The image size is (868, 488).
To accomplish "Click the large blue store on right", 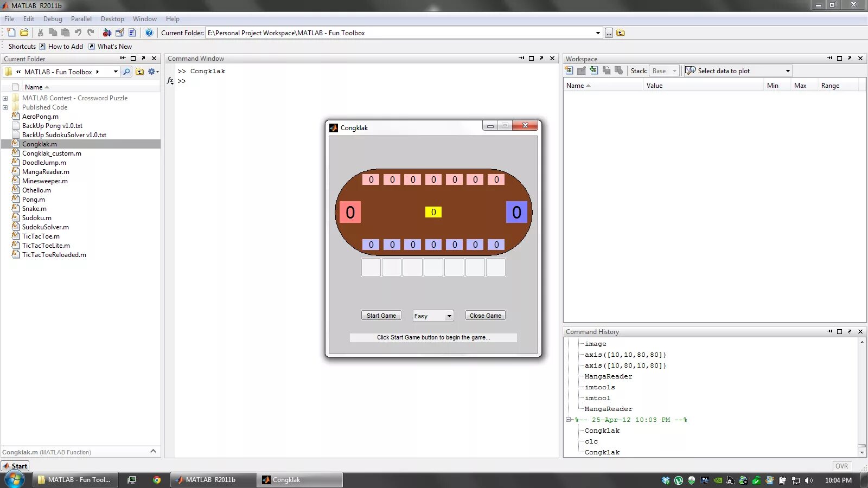I will 516,212.
